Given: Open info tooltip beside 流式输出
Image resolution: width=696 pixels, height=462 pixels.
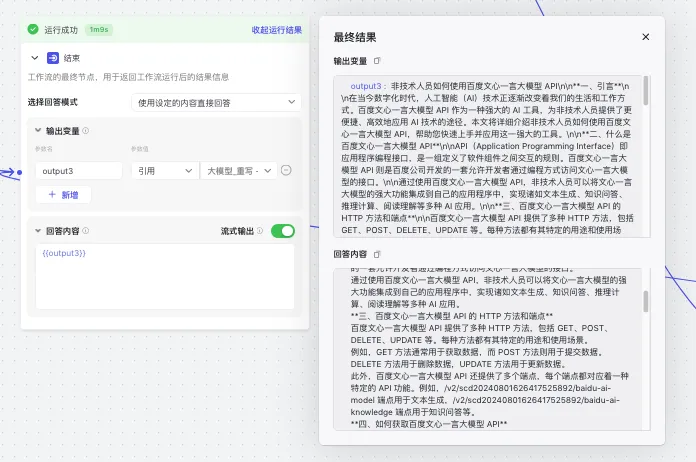Looking at the screenshot, I should point(260,231).
